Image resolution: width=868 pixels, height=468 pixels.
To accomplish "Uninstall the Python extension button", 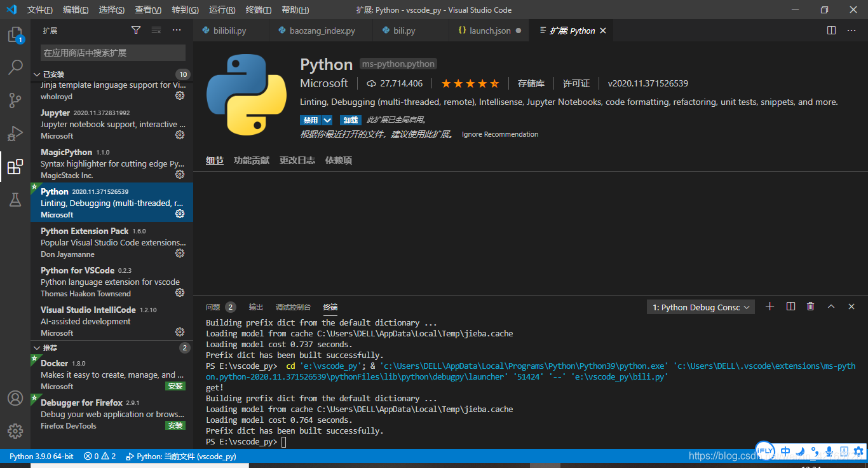I will point(351,120).
